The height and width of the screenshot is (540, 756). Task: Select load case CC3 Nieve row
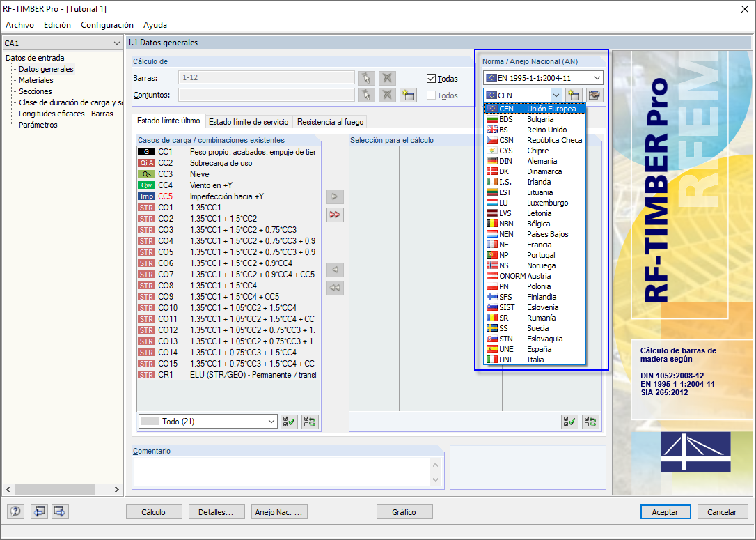228,174
